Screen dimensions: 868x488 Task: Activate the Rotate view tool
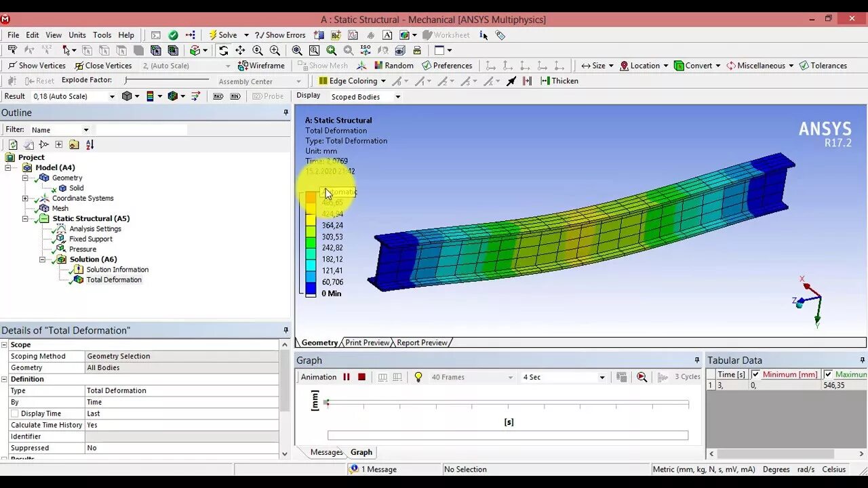[223, 50]
